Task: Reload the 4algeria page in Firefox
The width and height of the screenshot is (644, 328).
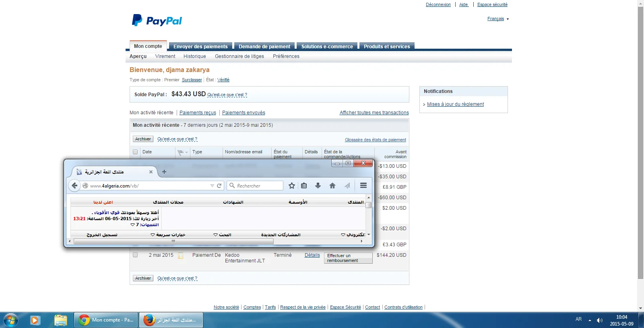Action: [219, 186]
